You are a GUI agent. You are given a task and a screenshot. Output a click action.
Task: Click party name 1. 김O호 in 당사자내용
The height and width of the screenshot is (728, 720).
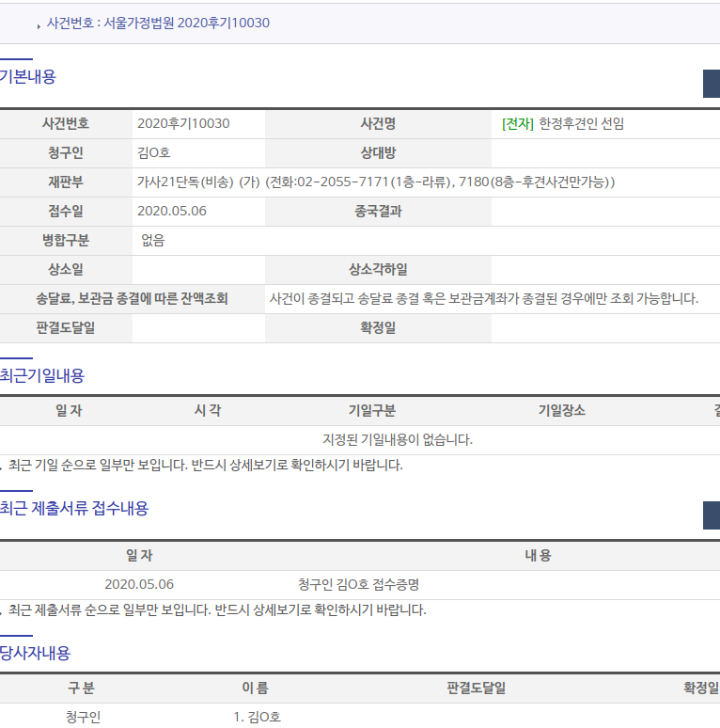257,717
